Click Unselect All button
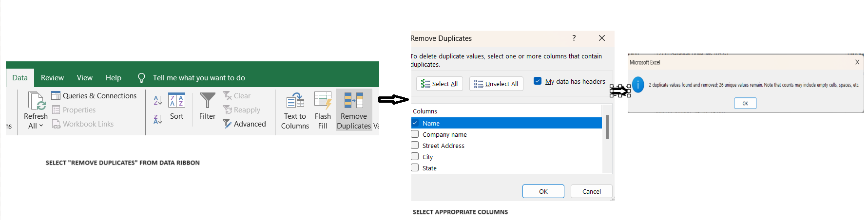 pyautogui.click(x=496, y=84)
